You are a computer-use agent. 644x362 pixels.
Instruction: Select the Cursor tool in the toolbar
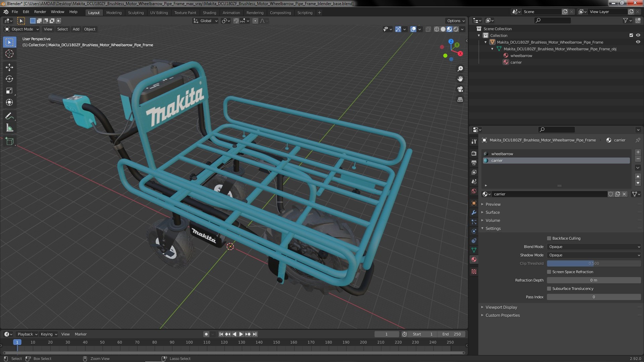(x=9, y=54)
